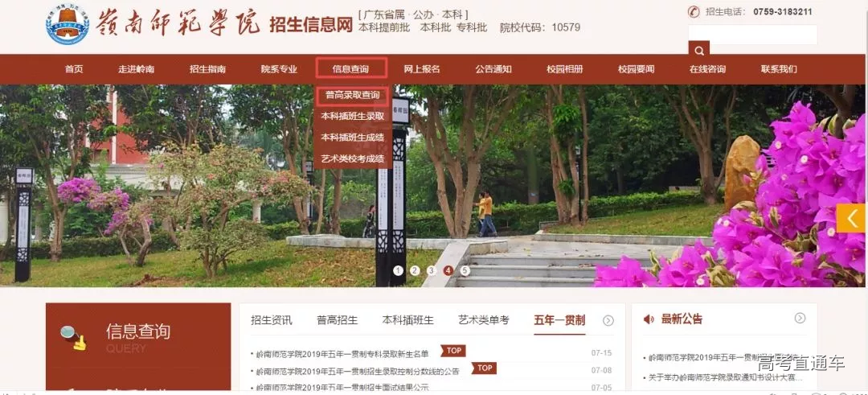868x395 pixels.
Task: Choose 艺术类校考成绩 from the dropdown
Action: point(353,158)
